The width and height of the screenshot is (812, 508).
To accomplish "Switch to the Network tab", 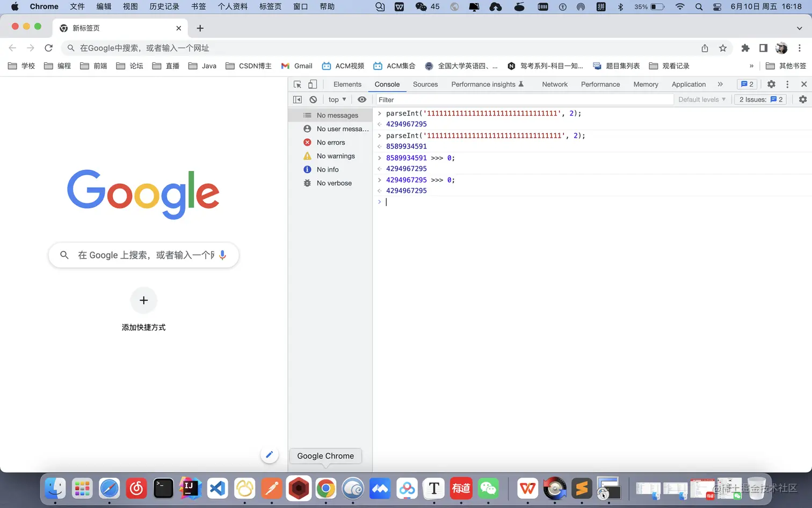I will click(555, 84).
